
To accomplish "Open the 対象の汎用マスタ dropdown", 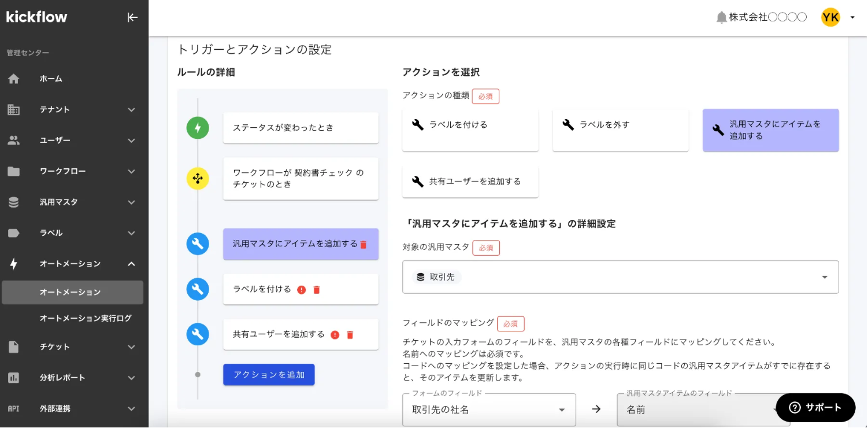I will (620, 277).
